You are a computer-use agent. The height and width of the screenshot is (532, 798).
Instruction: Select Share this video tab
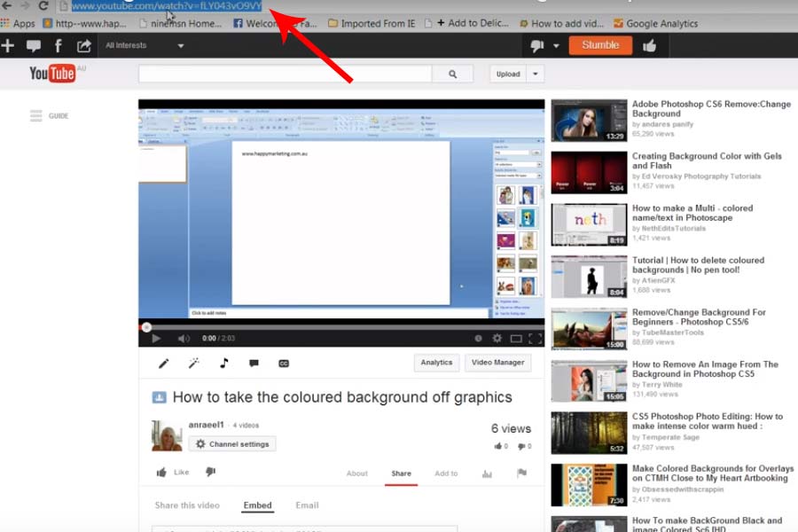pos(187,505)
